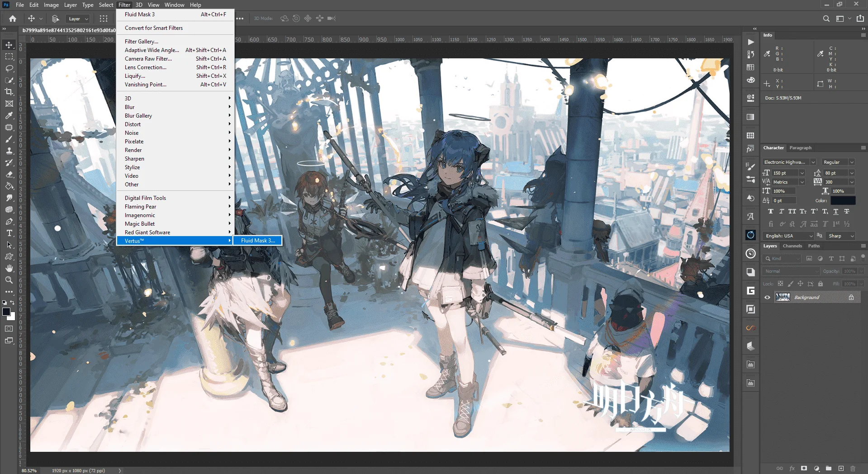Add a layer mask from Layers footer

click(804, 469)
